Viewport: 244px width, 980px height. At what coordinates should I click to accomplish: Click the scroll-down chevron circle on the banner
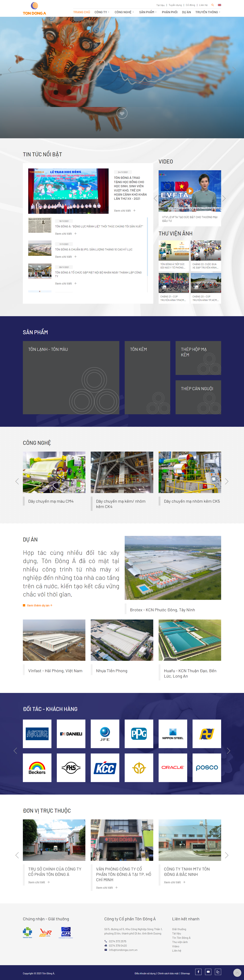(x=122, y=113)
